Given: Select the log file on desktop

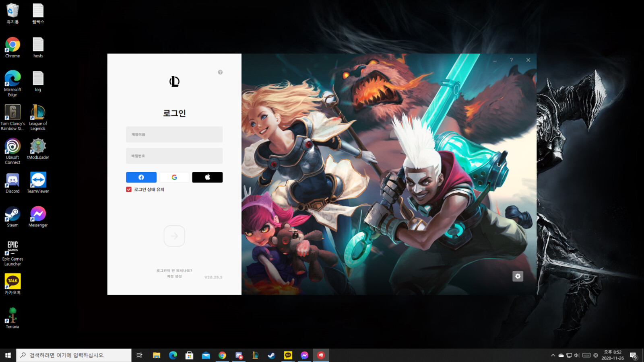Looking at the screenshot, I should click(38, 81).
